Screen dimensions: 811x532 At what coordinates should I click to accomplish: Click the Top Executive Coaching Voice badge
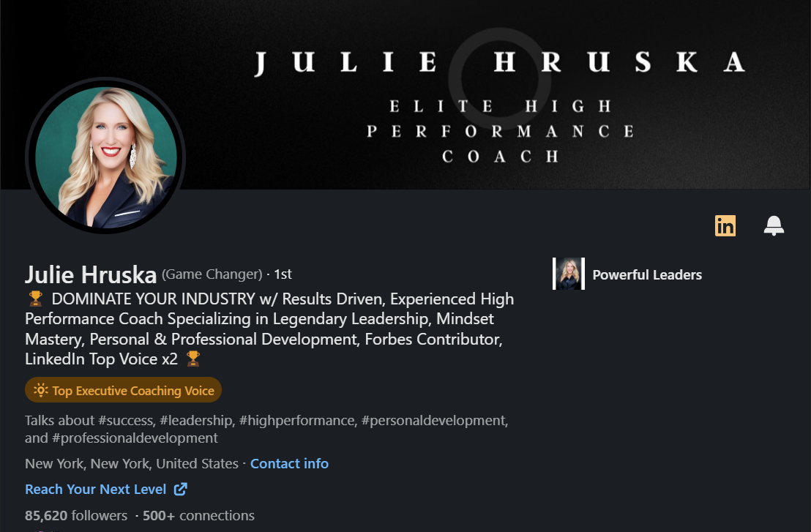tap(123, 390)
